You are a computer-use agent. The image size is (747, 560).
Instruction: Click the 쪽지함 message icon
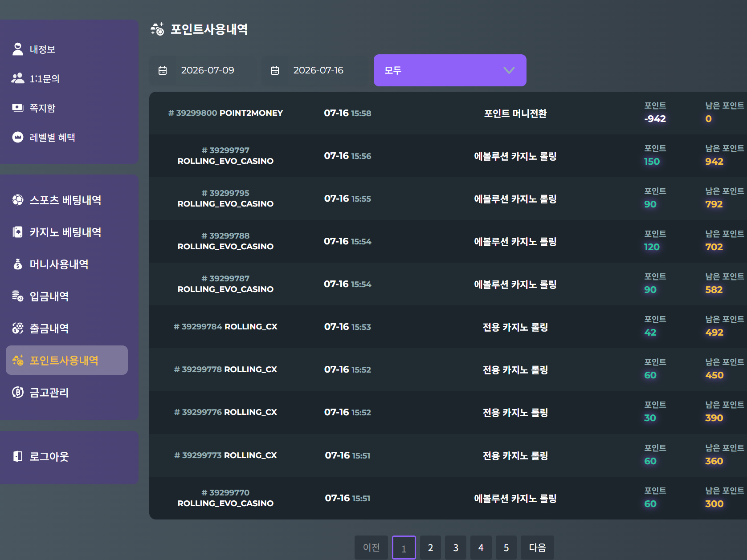tap(18, 108)
